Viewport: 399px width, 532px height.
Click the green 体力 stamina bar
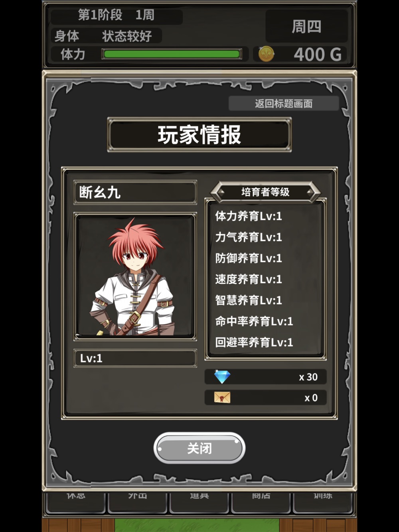pyautogui.click(x=172, y=54)
